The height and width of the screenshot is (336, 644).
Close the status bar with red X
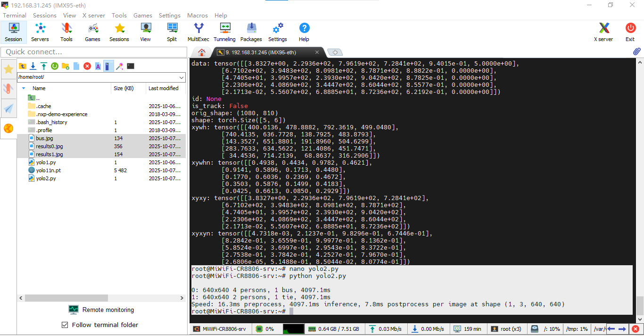click(x=636, y=329)
